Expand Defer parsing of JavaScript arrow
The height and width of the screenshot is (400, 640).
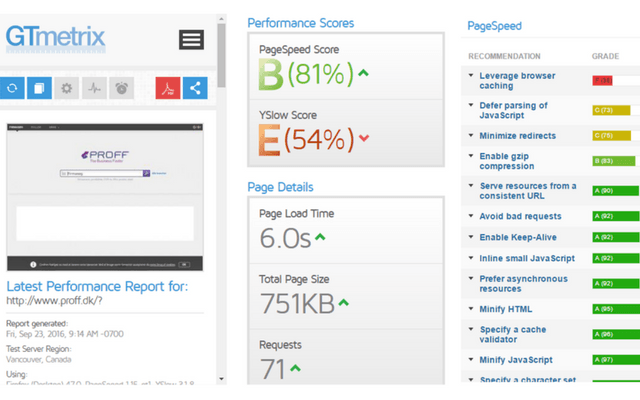(x=471, y=105)
